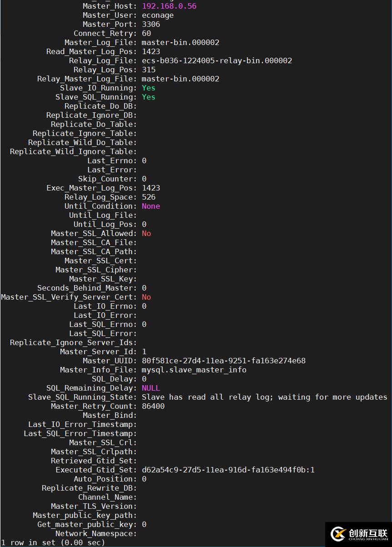Click the SQL_Remaining_Delay NULL value
The width and height of the screenshot is (392, 547).
pyautogui.click(x=151, y=388)
